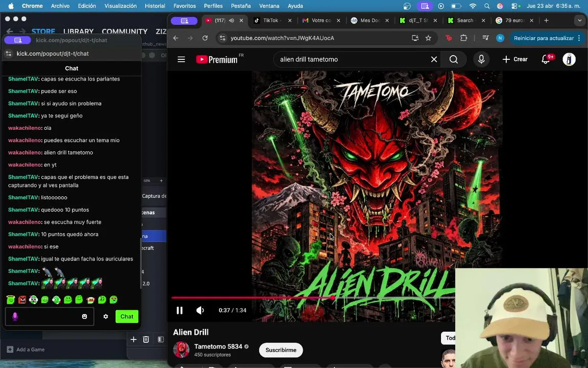588x368 pixels.
Task: Open the Apple menu
Action: click(11, 6)
